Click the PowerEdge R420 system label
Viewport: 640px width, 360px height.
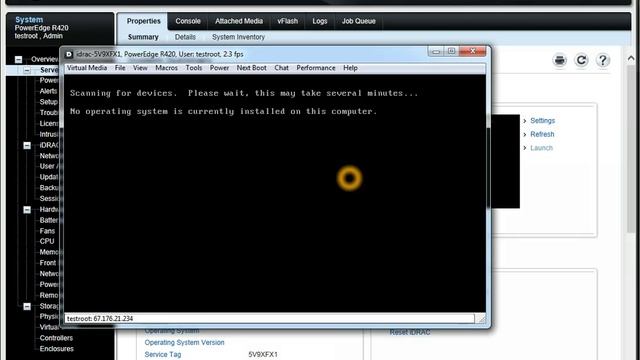point(42,28)
